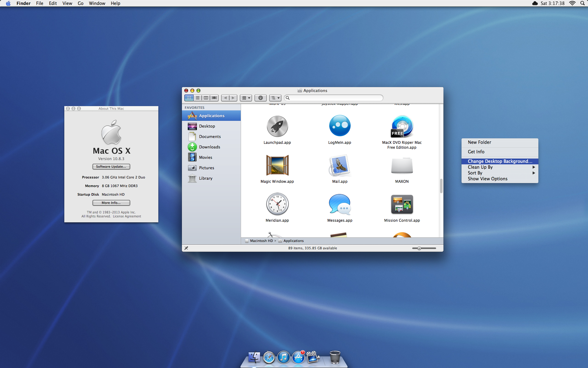Viewport: 588px width, 368px height.
Task: Open the Go menu in menu bar
Action: 81,3
